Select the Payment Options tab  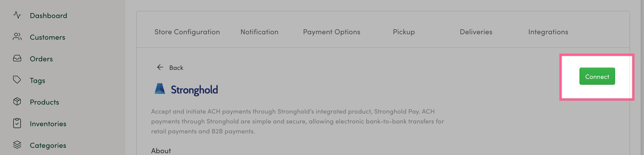tap(331, 32)
